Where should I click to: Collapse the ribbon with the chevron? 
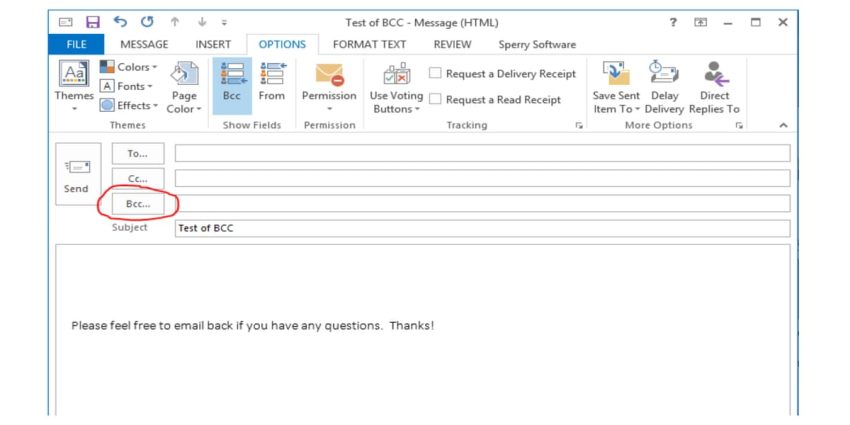click(783, 125)
